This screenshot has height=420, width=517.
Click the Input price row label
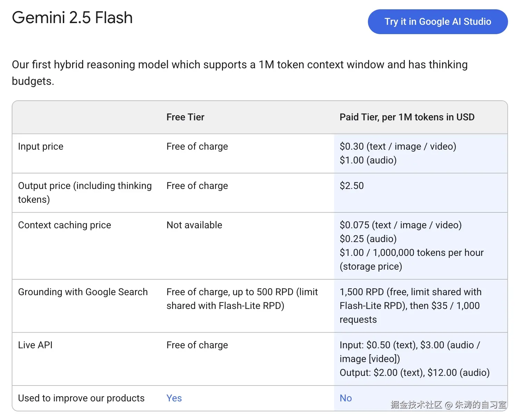[41, 147]
